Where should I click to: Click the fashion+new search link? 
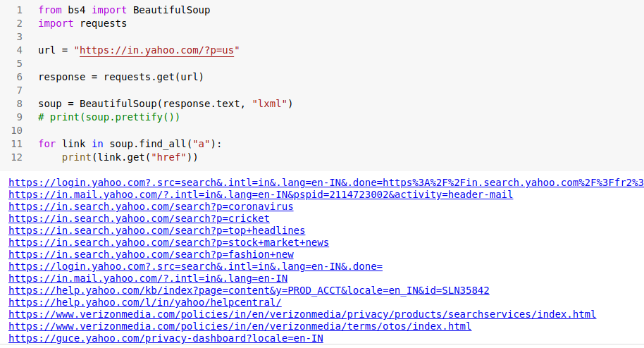pyautogui.click(x=151, y=254)
